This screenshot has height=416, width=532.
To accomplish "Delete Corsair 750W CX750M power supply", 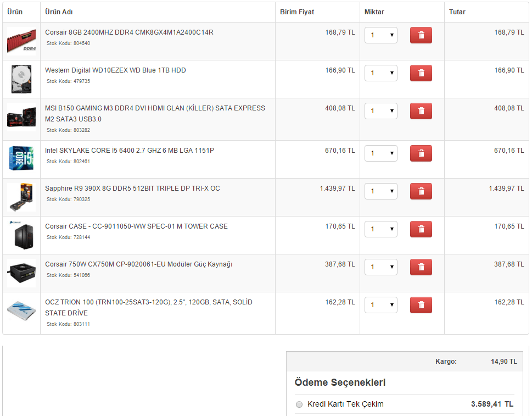I will pyautogui.click(x=421, y=267).
